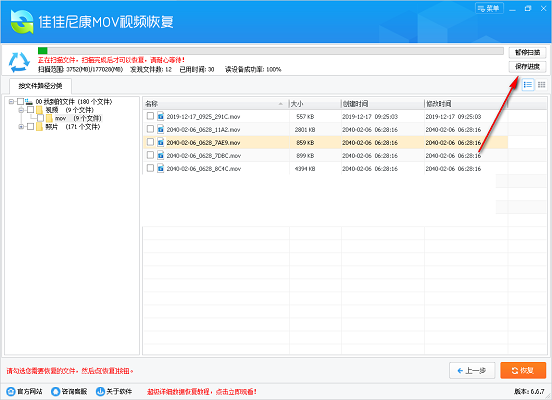Click the blue recycle scan status icon
552x400 pixels.
point(19,62)
